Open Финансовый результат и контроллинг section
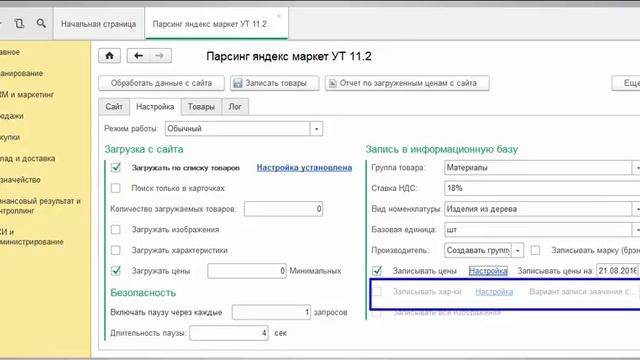Viewport: 640px width, 360px height. pos(40,206)
